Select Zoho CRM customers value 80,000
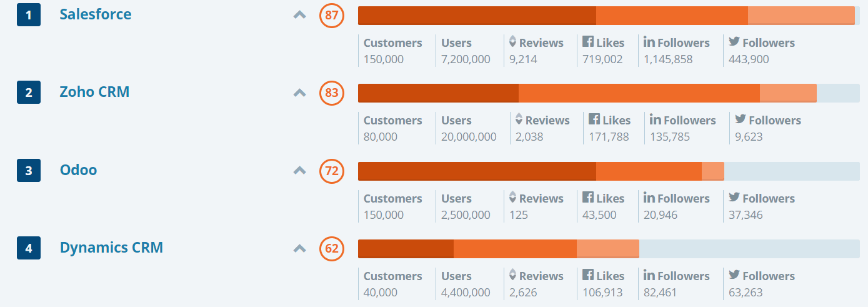This screenshot has width=868, height=307. coord(381,137)
